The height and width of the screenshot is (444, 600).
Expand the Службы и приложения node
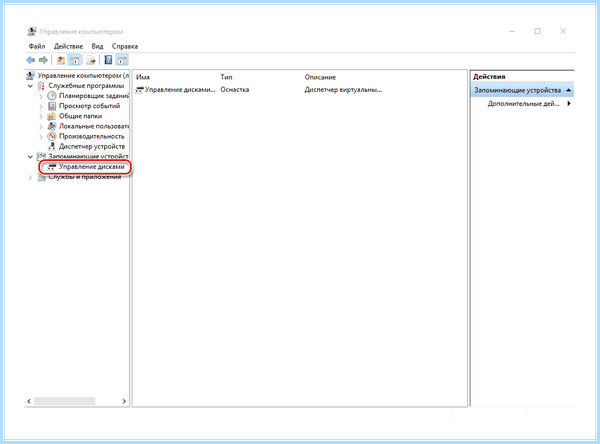(30, 177)
